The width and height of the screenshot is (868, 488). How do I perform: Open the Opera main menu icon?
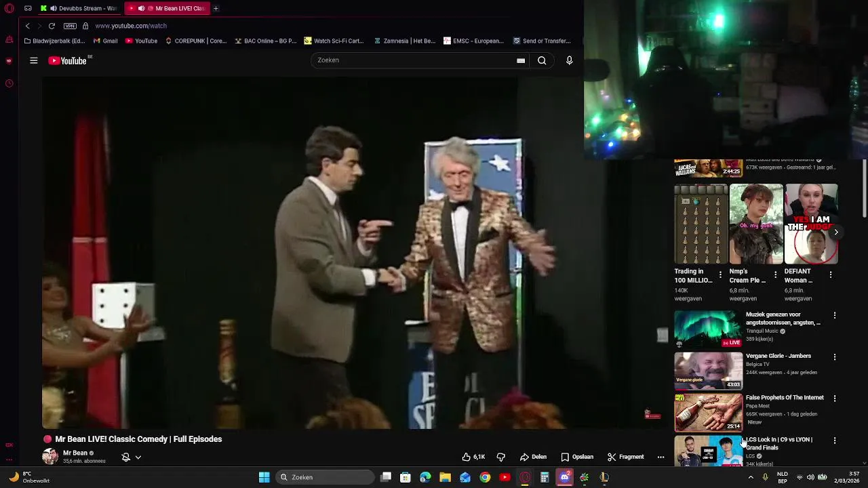pyautogui.click(x=9, y=8)
